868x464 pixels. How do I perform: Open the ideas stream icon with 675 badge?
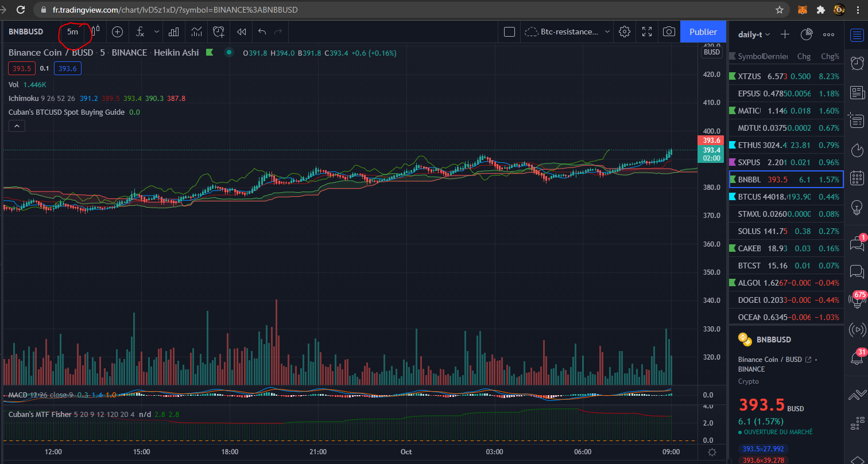(x=857, y=300)
